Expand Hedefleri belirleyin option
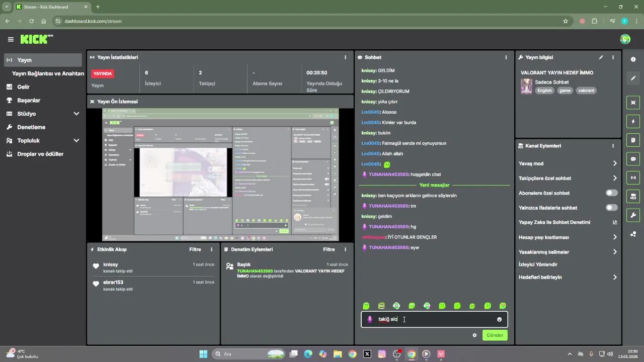The height and width of the screenshot is (362, 644). tap(568, 277)
